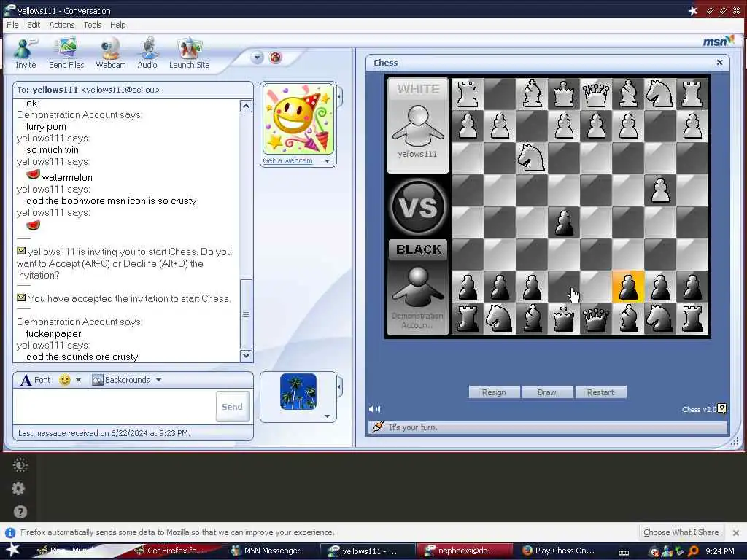
Task: Expand the emoticon dropdown arrow
Action: point(78,380)
